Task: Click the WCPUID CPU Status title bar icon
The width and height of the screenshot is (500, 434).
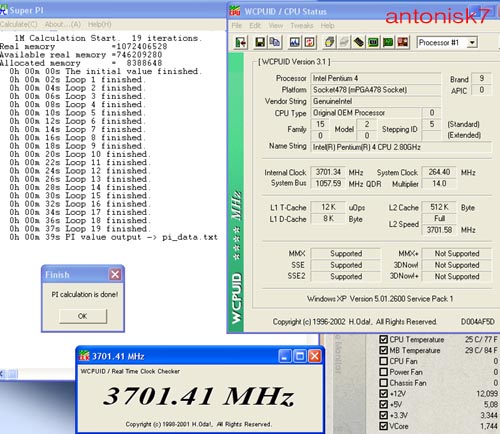Action: tap(235, 11)
